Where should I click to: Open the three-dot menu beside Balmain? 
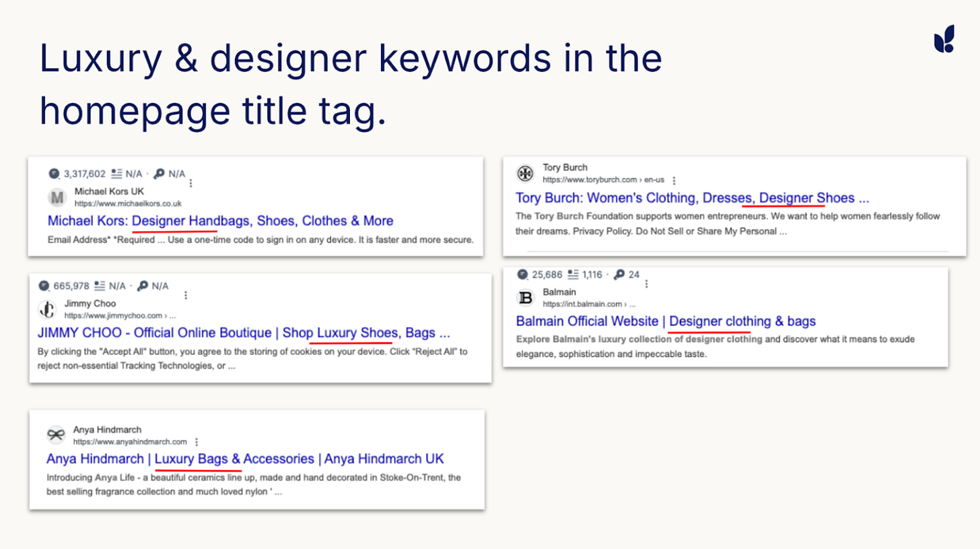tap(647, 284)
